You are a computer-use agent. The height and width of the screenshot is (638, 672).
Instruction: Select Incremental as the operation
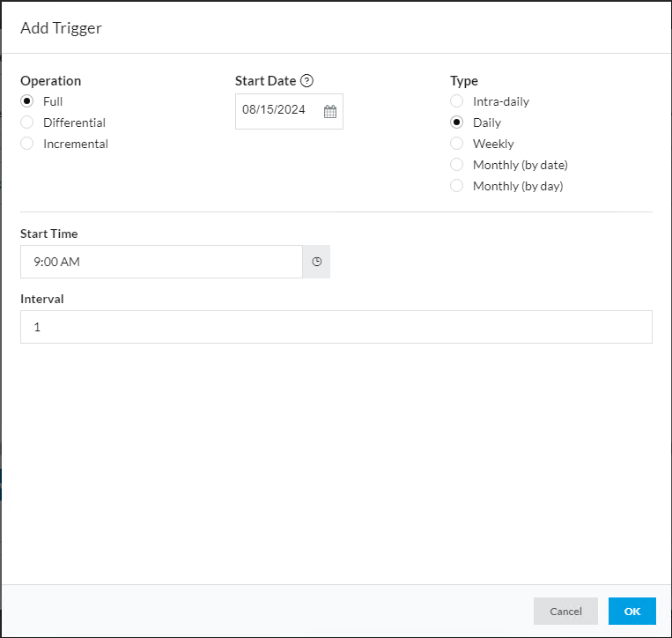pos(27,144)
